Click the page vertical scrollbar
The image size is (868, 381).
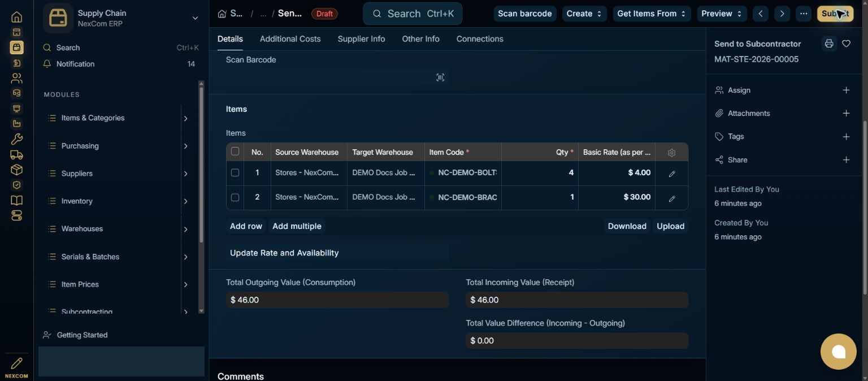[865, 206]
